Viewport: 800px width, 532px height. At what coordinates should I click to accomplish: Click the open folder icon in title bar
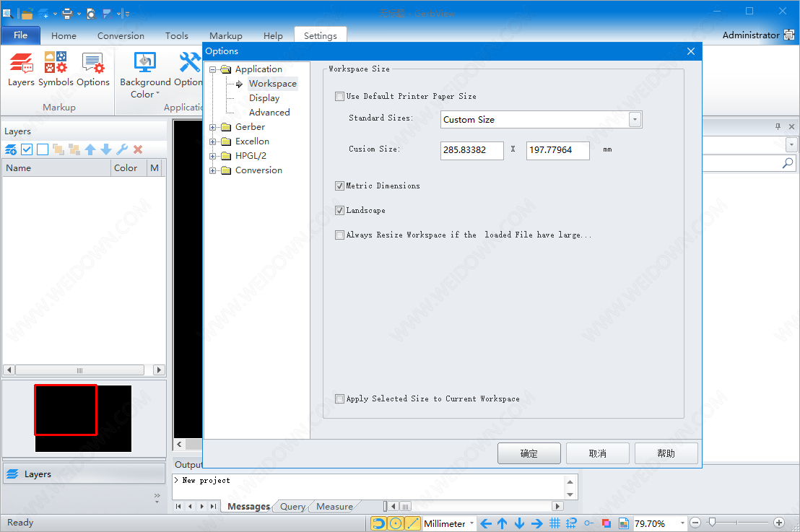(27, 13)
